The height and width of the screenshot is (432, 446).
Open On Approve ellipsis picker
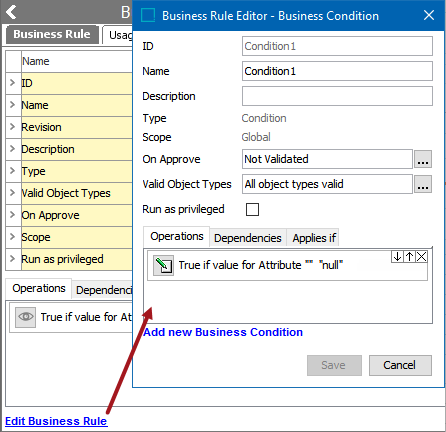[423, 159]
